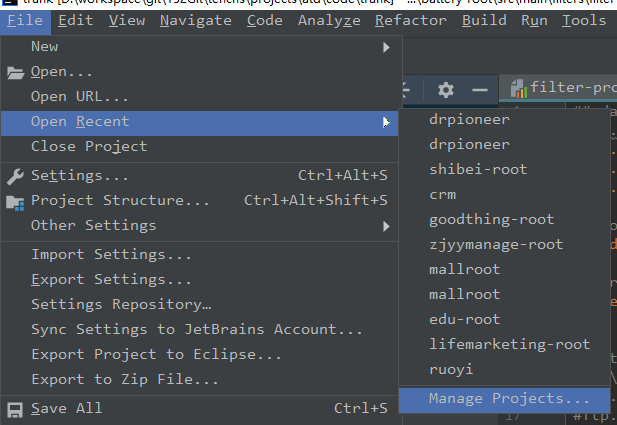Expand the Other Settings submenu arrow
Screen dimensions: 617x425
tap(386, 226)
